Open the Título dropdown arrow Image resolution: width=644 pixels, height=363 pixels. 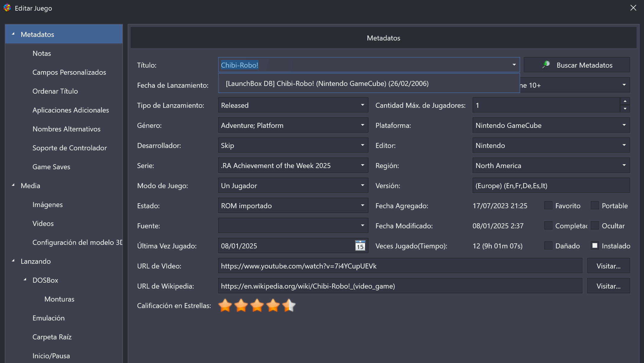point(514,65)
